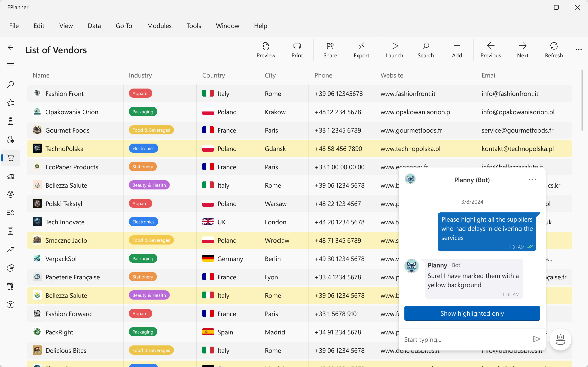The width and height of the screenshot is (588, 367).
Task: Open Planny chat options ellipsis menu
Action: [x=532, y=180]
